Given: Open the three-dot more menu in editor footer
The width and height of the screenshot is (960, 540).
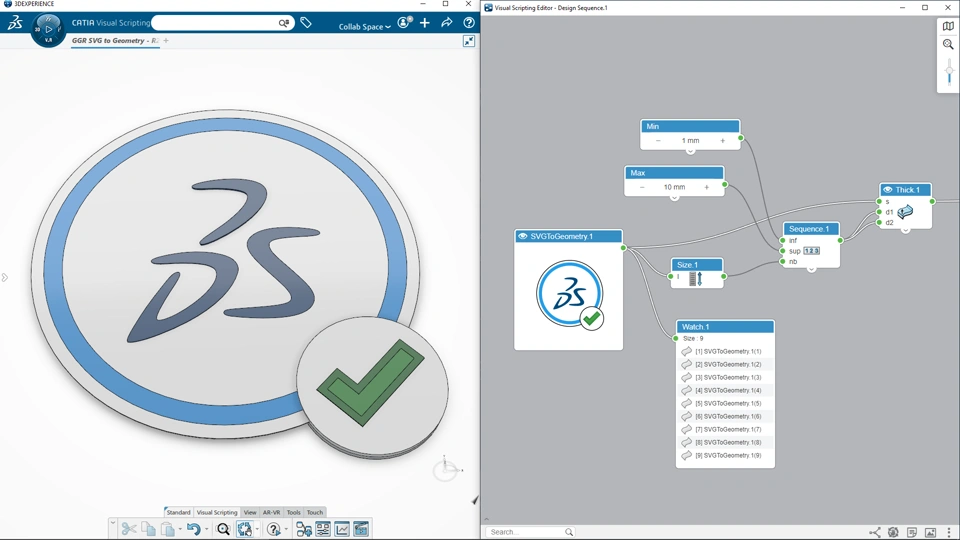Looking at the screenshot, I should [x=949, y=532].
